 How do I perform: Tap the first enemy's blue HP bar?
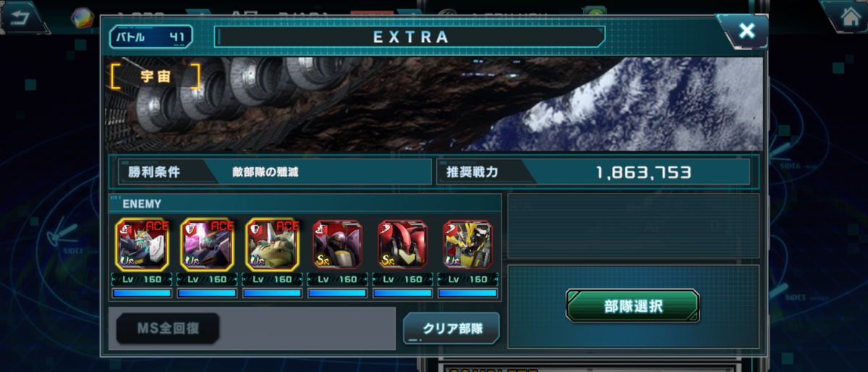point(142,293)
